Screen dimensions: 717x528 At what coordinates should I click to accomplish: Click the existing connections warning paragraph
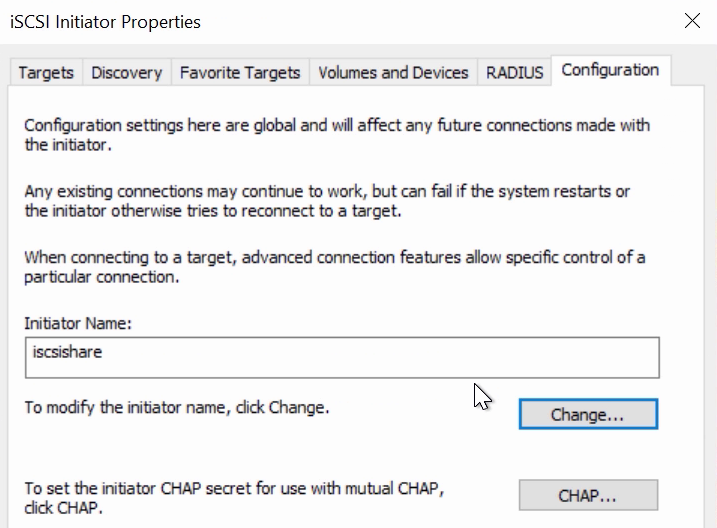(x=327, y=201)
